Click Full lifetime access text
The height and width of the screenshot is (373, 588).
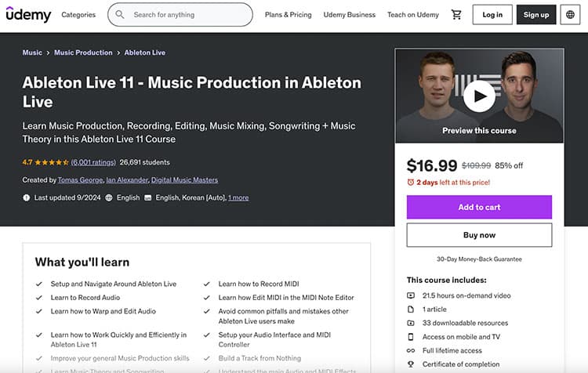[x=452, y=350]
